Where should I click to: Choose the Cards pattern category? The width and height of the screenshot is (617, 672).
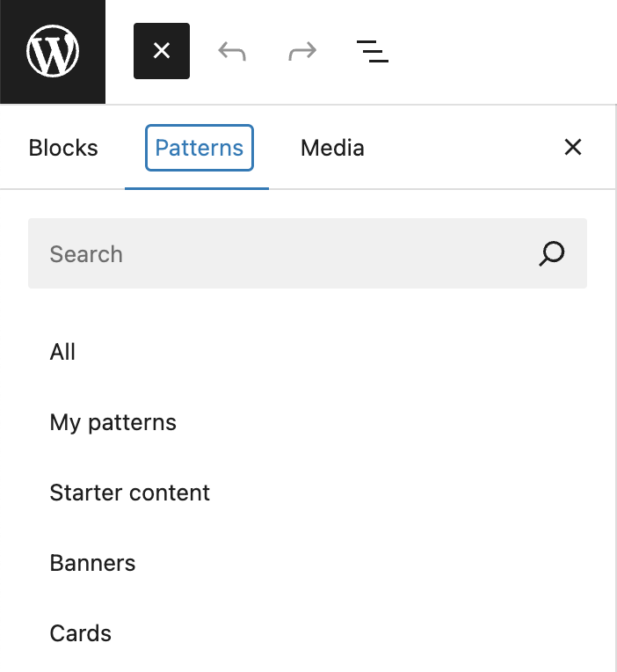tap(81, 633)
